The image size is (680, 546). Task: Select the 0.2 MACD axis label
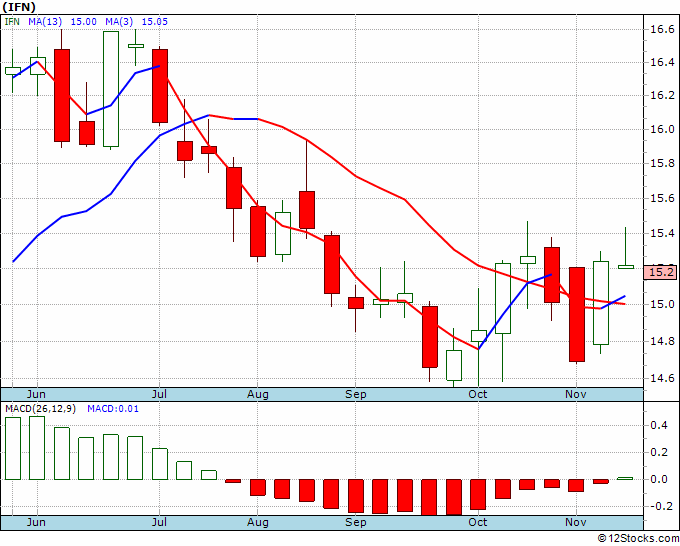[659, 452]
